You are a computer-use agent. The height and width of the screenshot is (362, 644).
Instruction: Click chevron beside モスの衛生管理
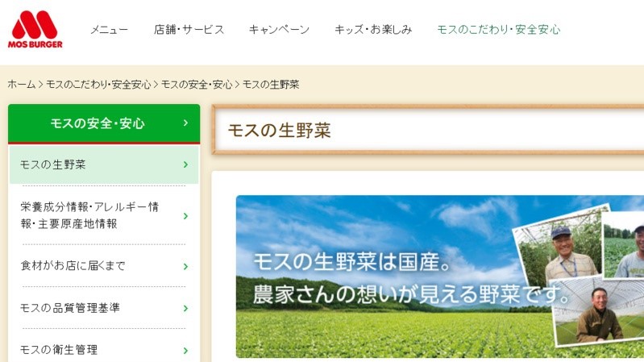click(185, 351)
